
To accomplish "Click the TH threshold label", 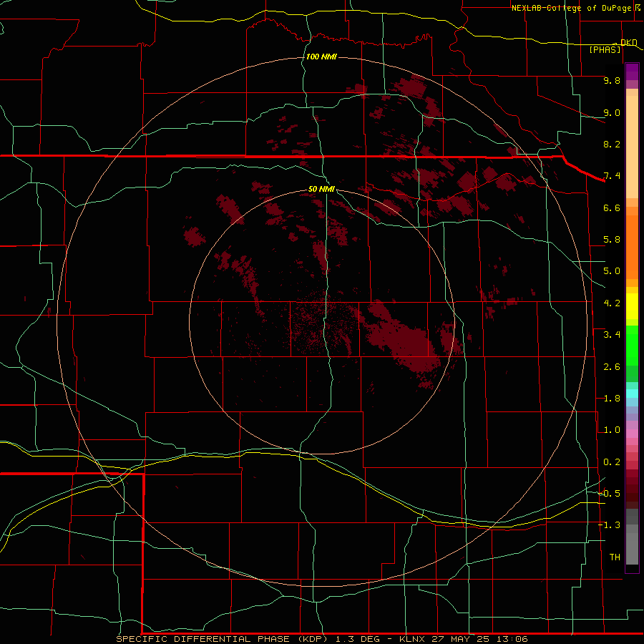I will point(615,557).
